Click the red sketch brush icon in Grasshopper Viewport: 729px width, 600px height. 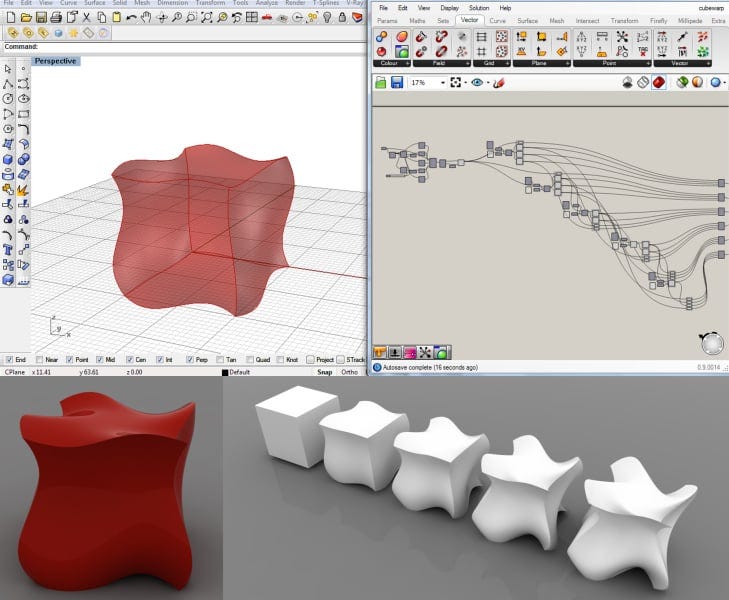[x=499, y=83]
